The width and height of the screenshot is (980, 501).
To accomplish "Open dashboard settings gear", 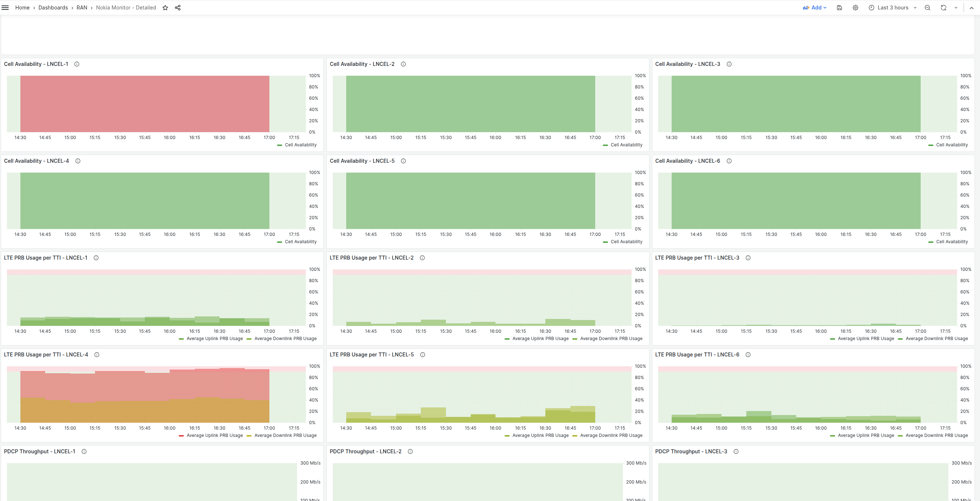I will pos(855,8).
